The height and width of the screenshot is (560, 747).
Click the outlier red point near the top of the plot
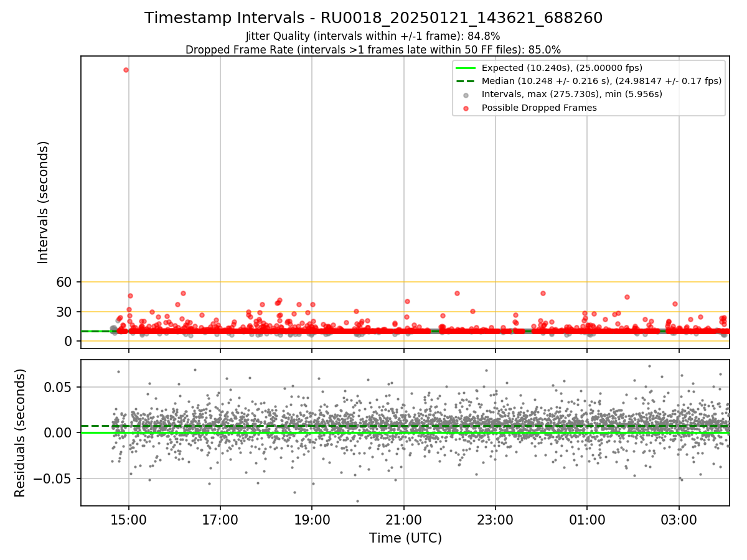coord(126,70)
